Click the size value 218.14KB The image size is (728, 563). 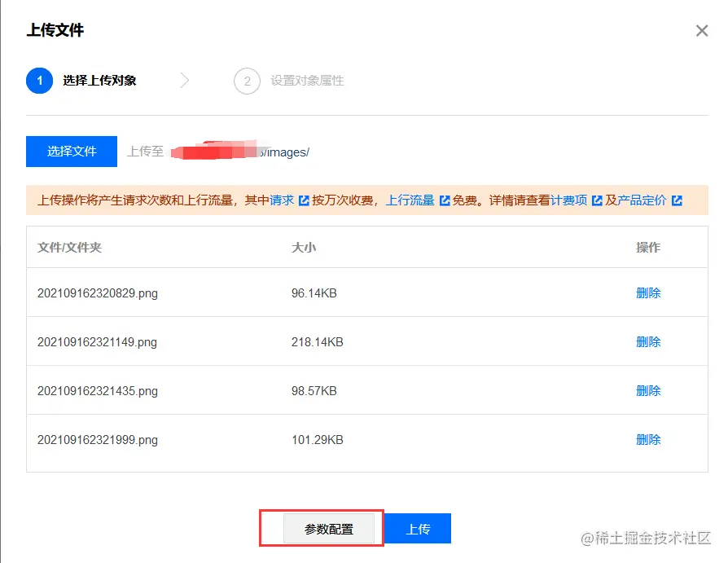(x=317, y=342)
